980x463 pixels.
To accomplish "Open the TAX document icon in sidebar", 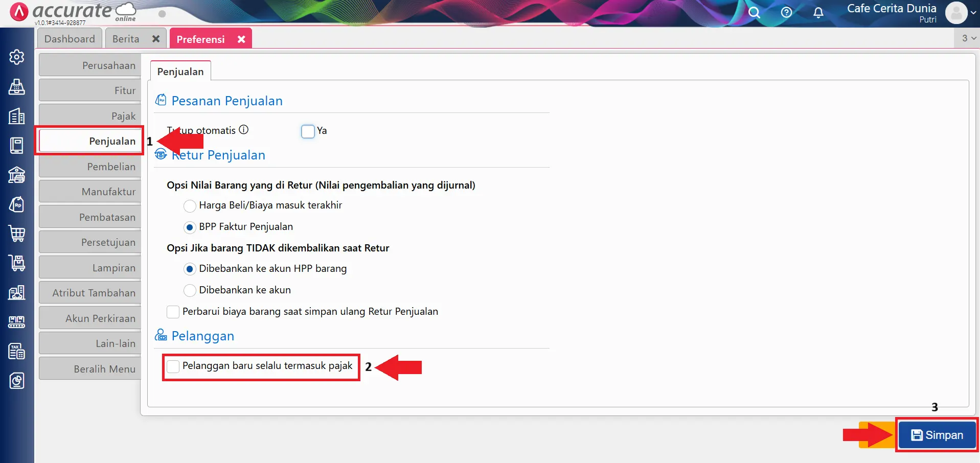I will pos(17,351).
